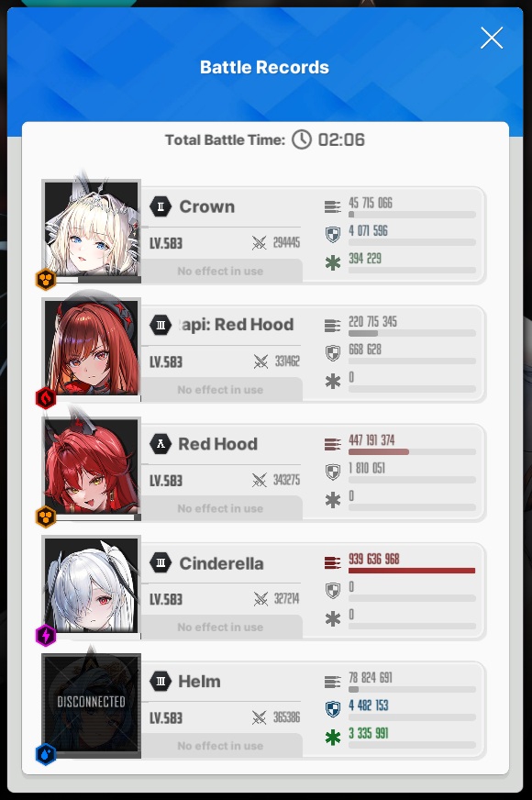Click Cinderella's electric element badge
The image size is (532, 800).
46,636
